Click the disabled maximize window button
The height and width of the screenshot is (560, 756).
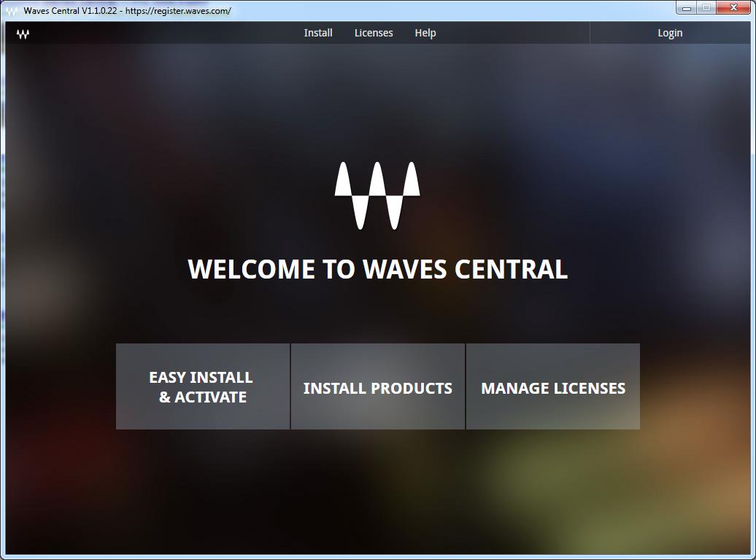coord(706,8)
